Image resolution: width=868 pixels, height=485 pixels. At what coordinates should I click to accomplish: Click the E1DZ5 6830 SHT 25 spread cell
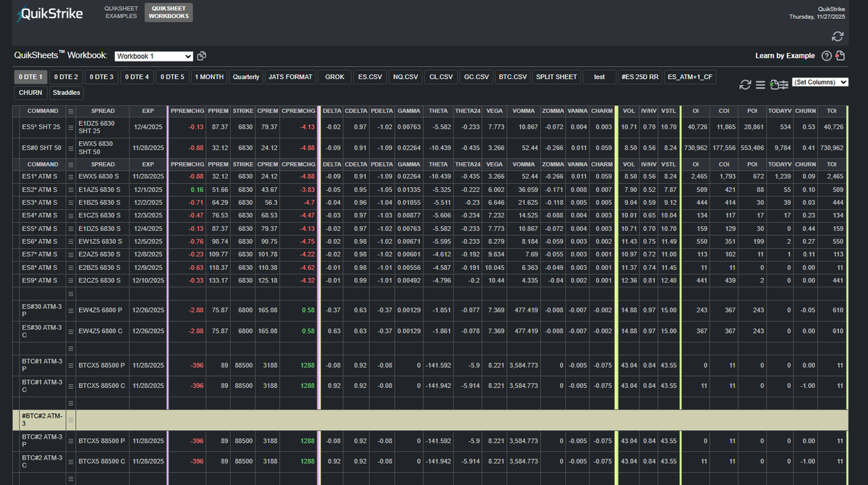coord(102,127)
